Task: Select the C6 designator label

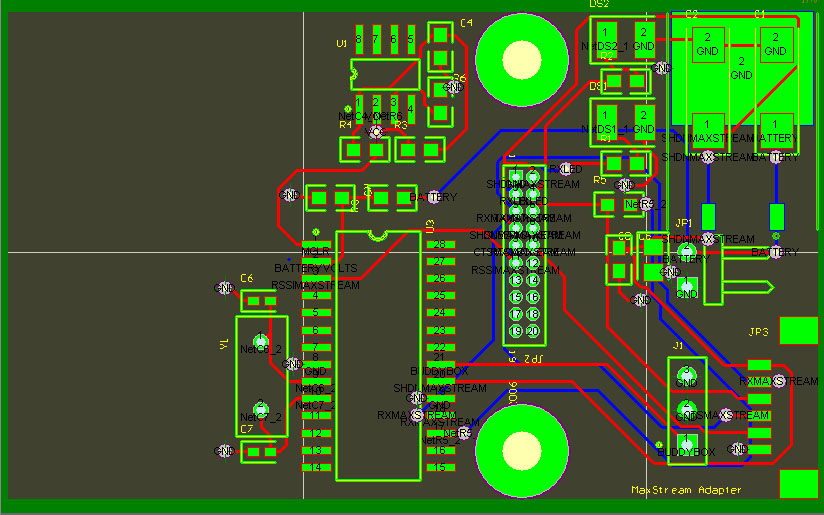Action: (246, 279)
